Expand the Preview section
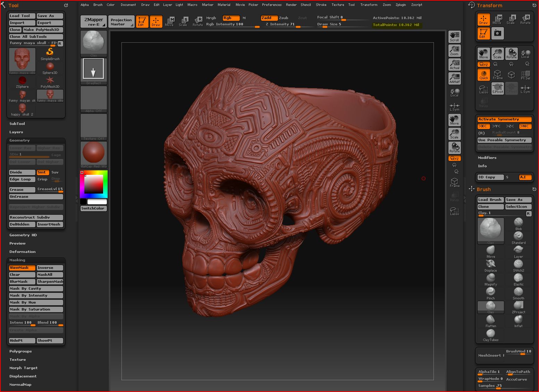The height and width of the screenshot is (392, 539). (x=17, y=243)
